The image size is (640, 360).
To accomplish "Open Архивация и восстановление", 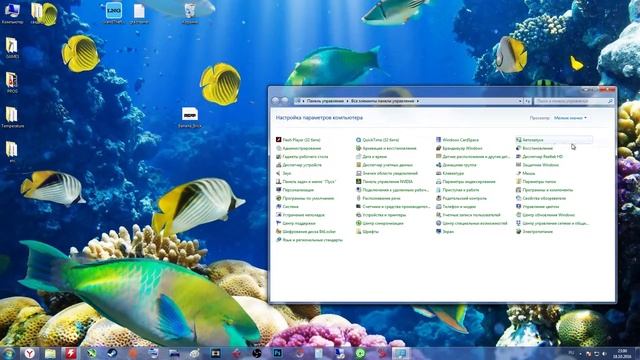I will click(386, 149).
